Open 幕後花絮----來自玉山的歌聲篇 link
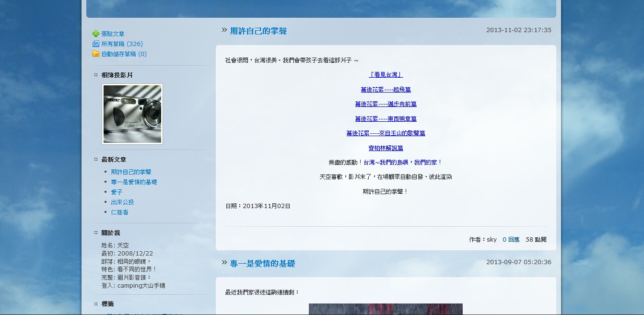Viewport: 644px width, 315px height. point(386,133)
